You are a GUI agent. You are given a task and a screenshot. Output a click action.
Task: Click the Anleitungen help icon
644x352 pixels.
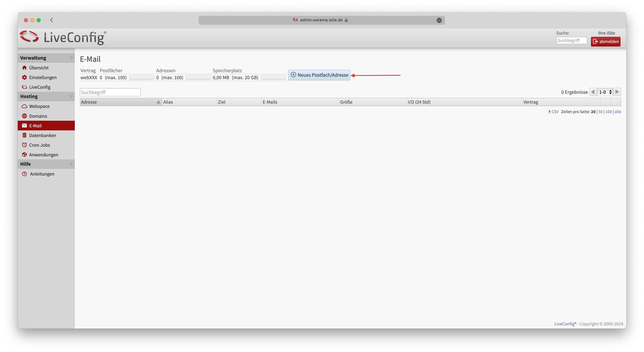point(24,174)
